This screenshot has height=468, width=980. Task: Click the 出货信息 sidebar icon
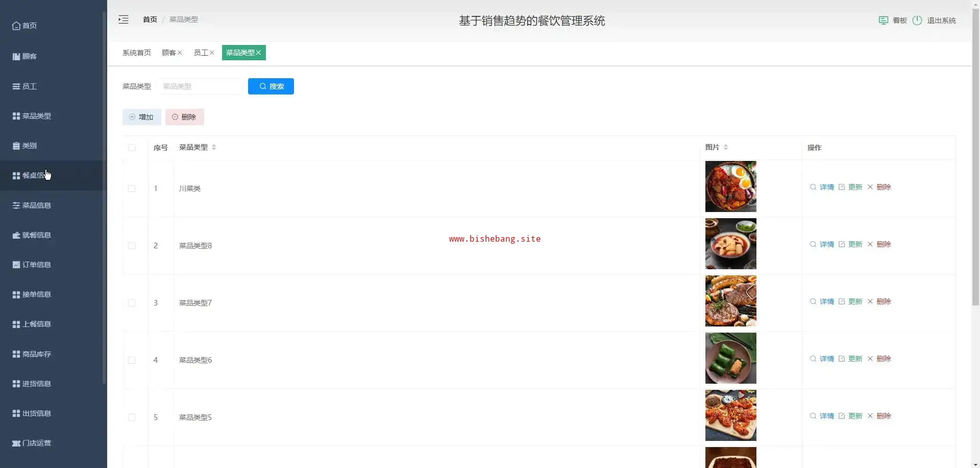[16, 413]
